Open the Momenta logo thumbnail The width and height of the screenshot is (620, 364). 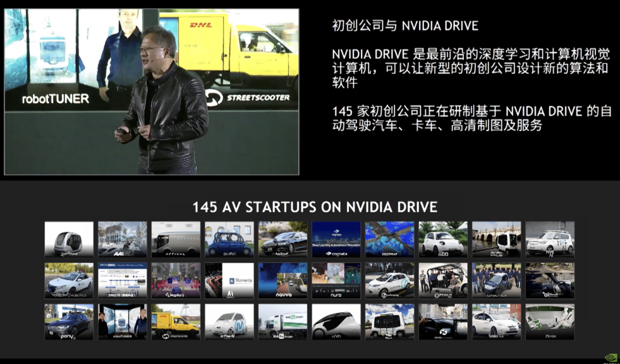point(229,281)
